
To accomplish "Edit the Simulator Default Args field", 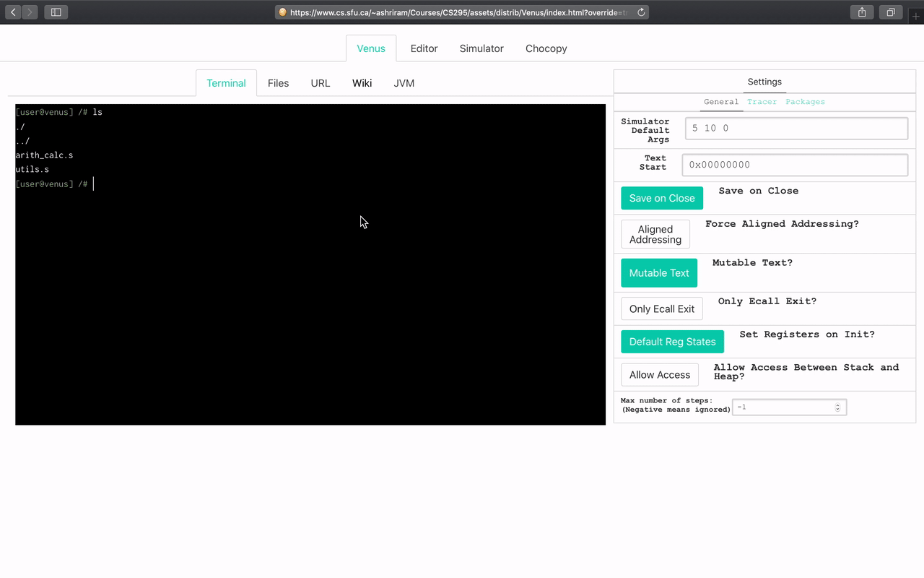I will tap(796, 128).
